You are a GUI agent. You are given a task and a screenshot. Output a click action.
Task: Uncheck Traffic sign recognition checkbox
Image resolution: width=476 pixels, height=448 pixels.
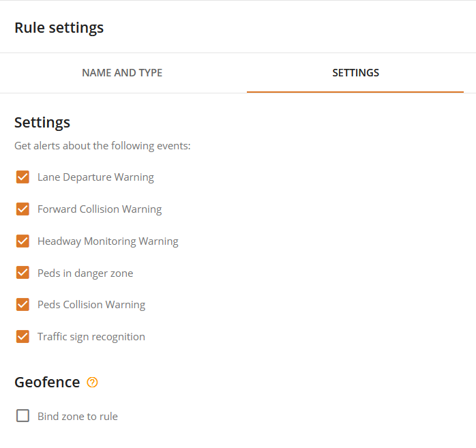(x=23, y=337)
